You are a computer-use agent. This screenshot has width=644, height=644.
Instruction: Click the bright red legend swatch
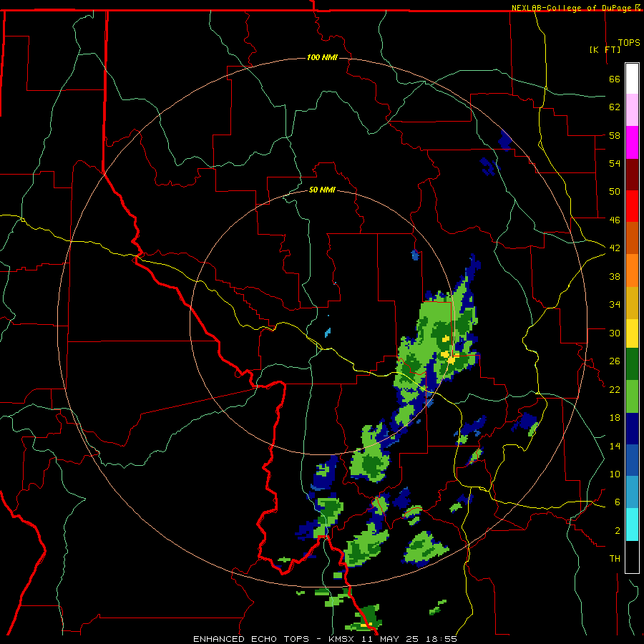click(x=632, y=206)
